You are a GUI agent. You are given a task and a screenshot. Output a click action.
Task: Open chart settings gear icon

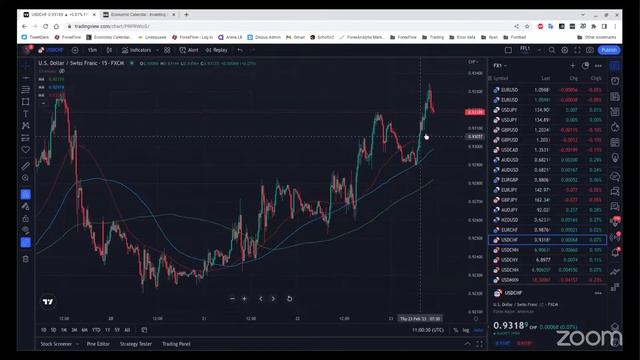pos(564,50)
